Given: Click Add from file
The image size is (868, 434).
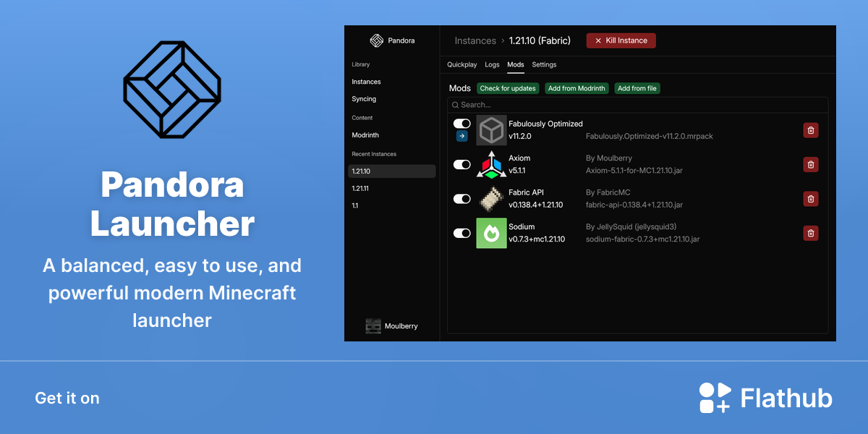Looking at the screenshot, I should click(x=637, y=88).
